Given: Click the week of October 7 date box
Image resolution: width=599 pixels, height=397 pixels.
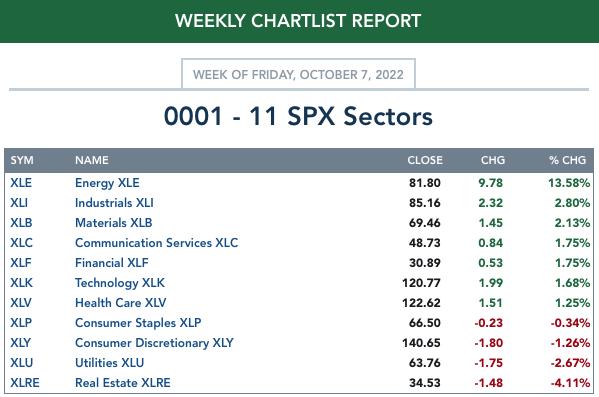Looking at the screenshot, I should click(x=298, y=74).
